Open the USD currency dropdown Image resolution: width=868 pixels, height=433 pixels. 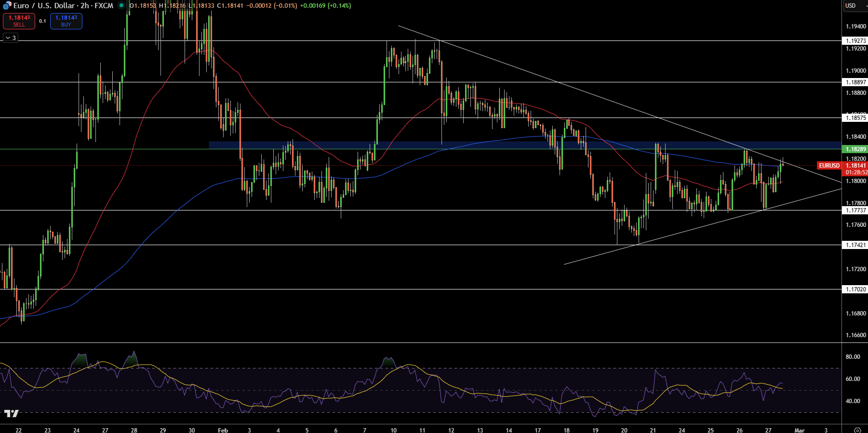click(x=855, y=6)
